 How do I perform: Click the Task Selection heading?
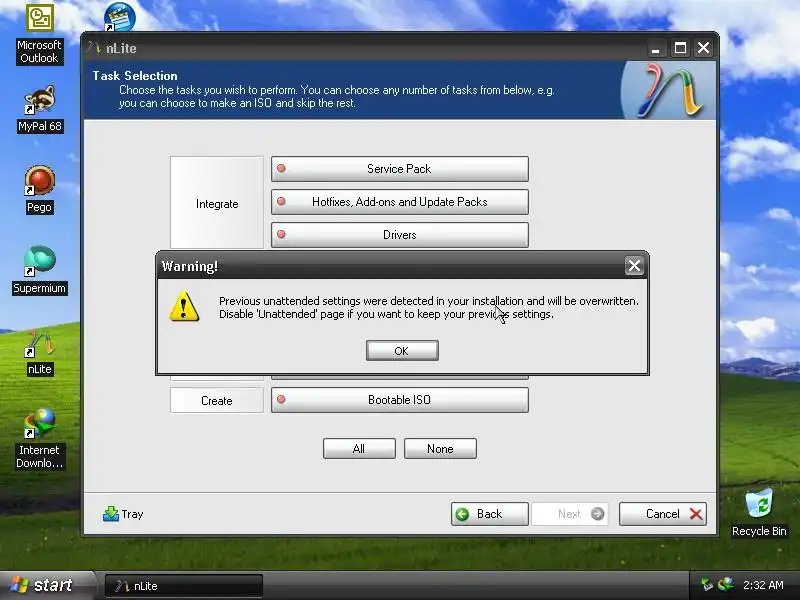(135, 76)
